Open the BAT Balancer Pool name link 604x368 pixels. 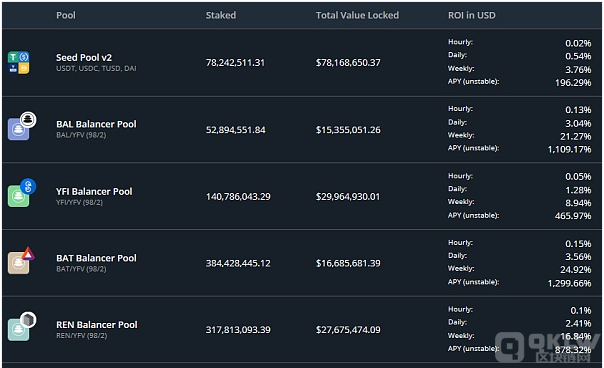pyautogui.click(x=96, y=258)
